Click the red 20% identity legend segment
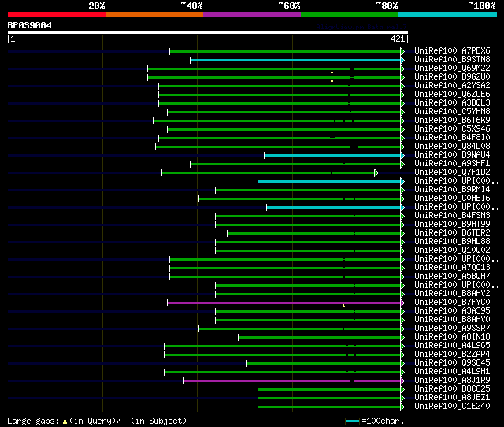 point(57,14)
